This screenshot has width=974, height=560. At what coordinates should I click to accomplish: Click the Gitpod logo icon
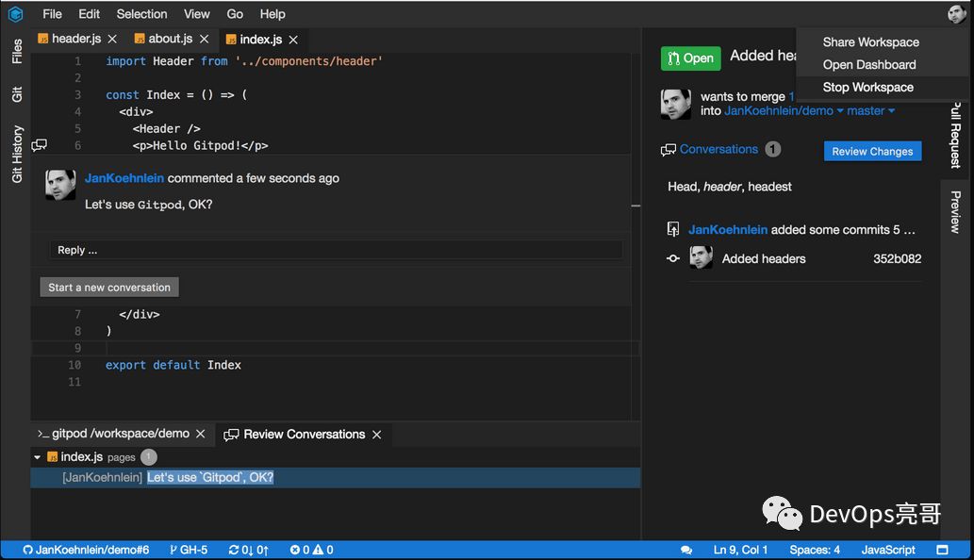(15, 13)
